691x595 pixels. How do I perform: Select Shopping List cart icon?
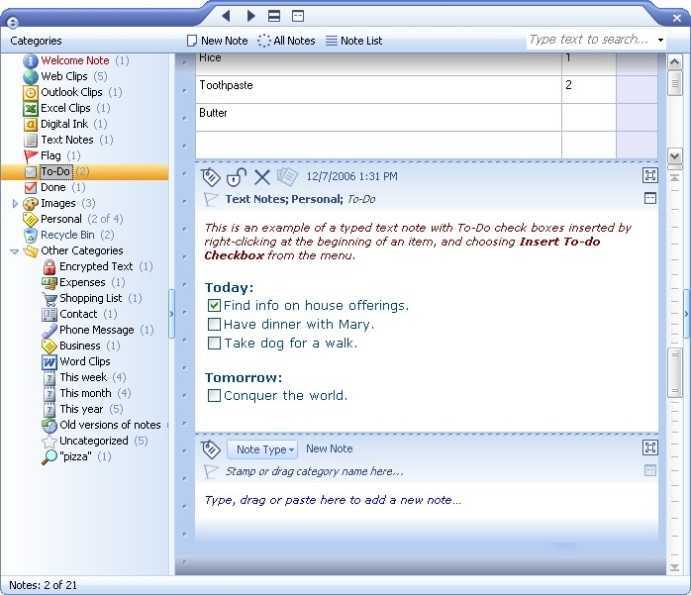[x=49, y=299]
